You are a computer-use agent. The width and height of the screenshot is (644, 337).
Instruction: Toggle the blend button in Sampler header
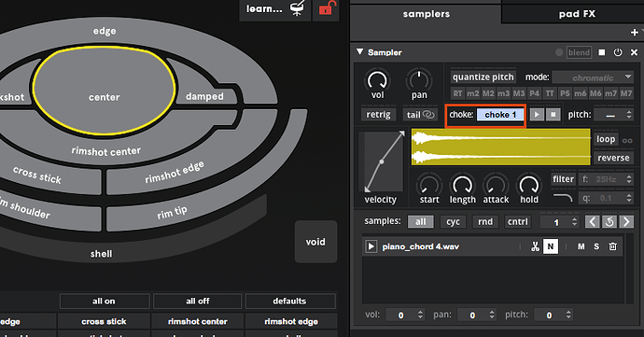pos(579,52)
